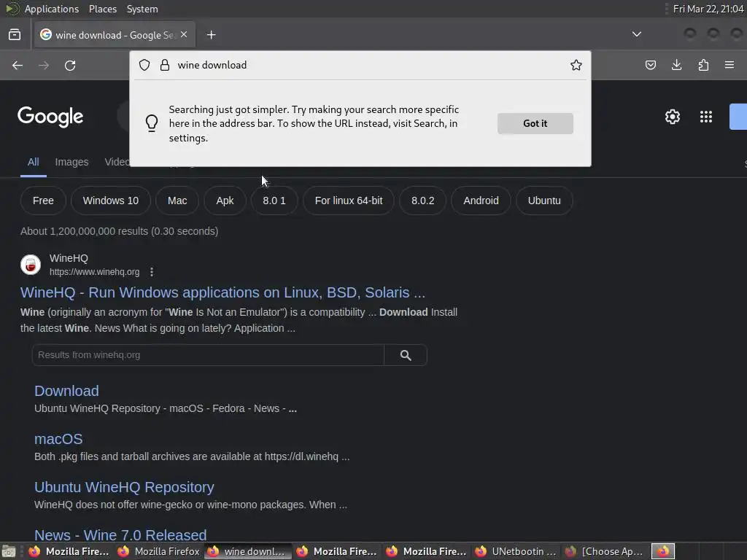Image resolution: width=747 pixels, height=560 pixels.
Task: Apply the Android filter chip
Action: [x=481, y=201]
